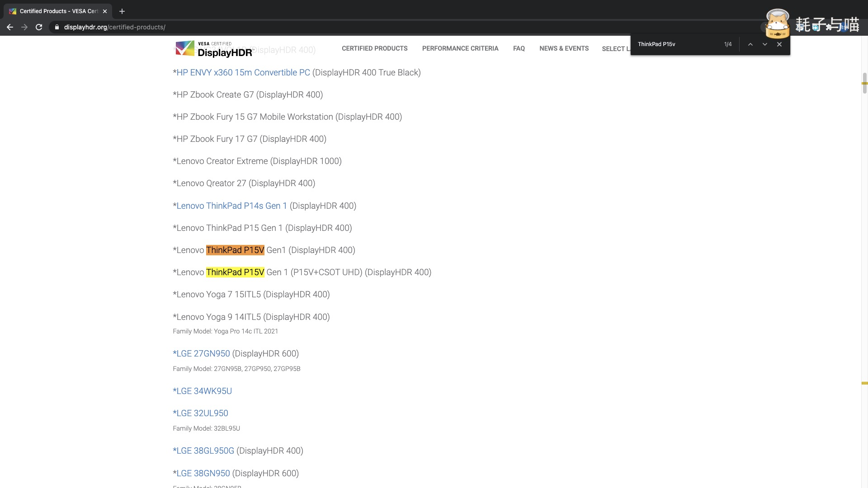Select the Certified Products browser tab

[59, 11]
